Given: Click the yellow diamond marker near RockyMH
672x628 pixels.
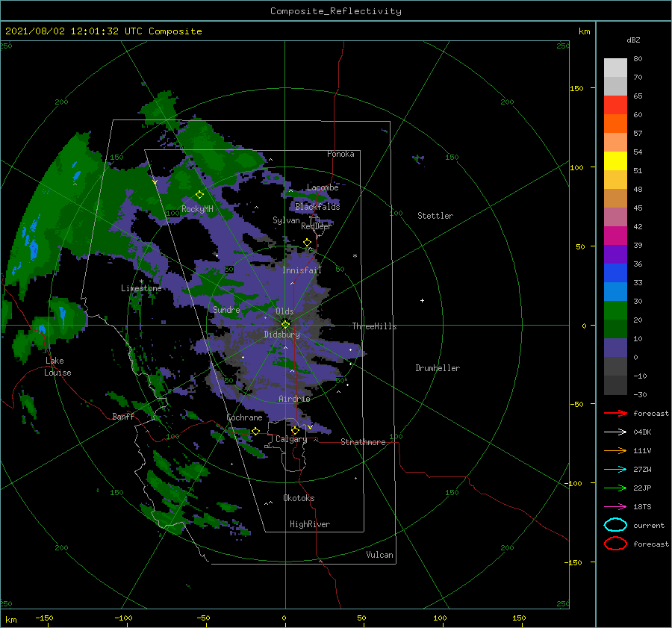Looking at the screenshot, I should (x=199, y=195).
